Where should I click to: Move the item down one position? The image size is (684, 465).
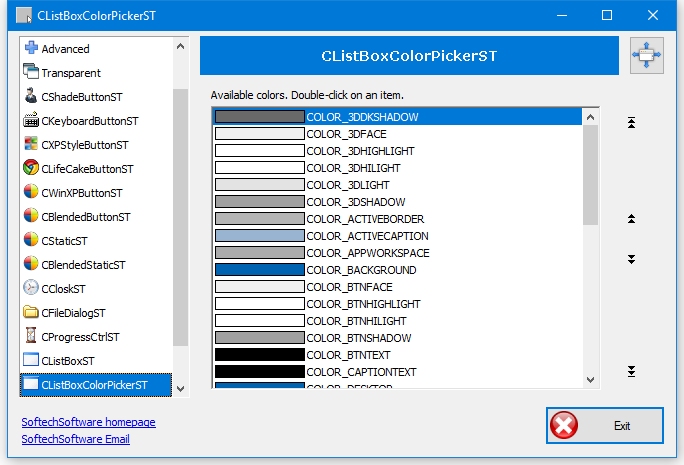click(631, 259)
